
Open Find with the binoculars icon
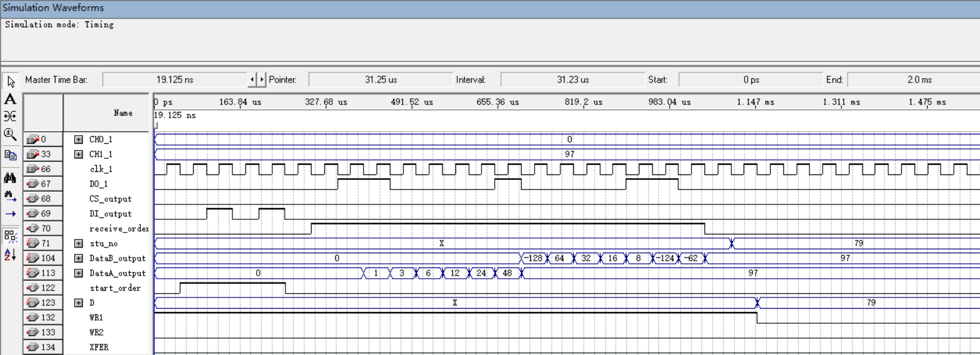pyautogui.click(x=10, y=178)
